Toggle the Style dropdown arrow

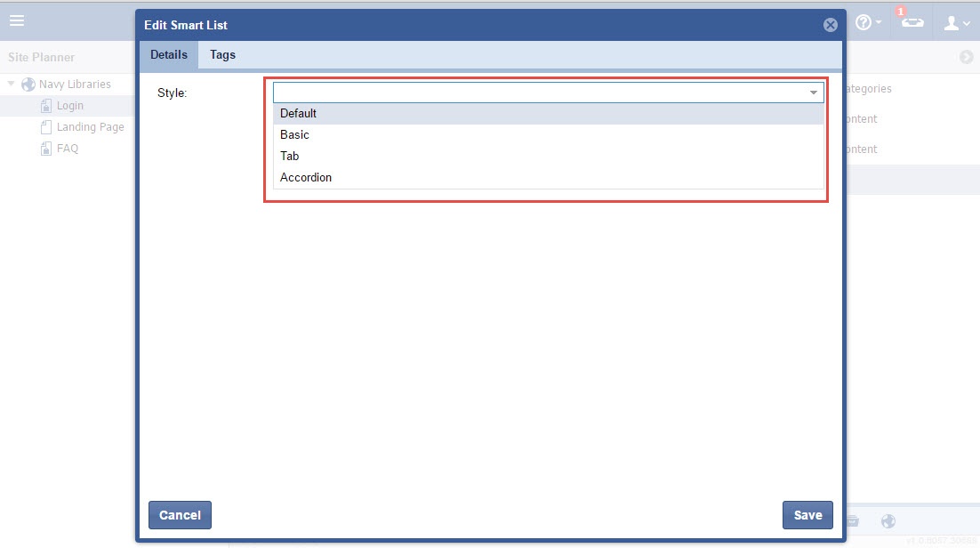tap(813, 93)
